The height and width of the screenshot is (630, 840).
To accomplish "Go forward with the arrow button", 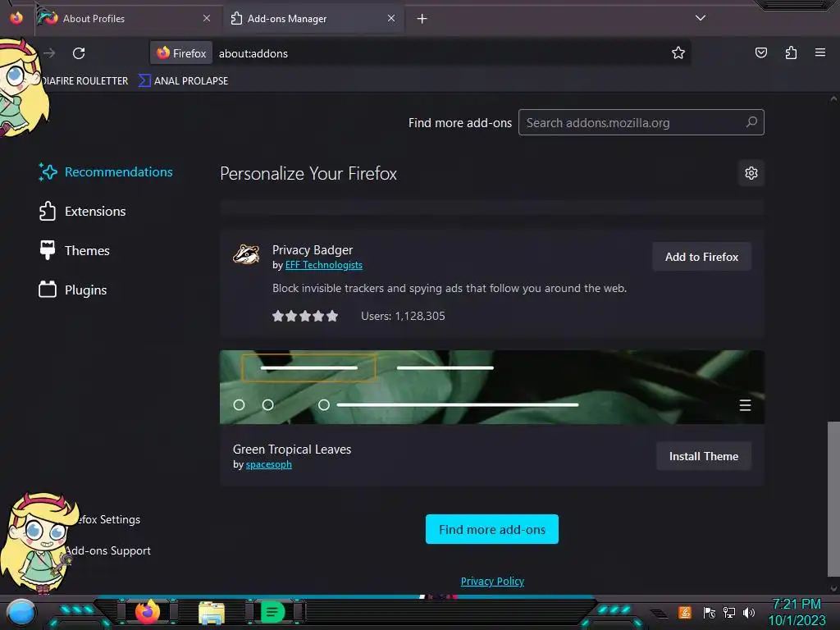I will tap(49, 53).
